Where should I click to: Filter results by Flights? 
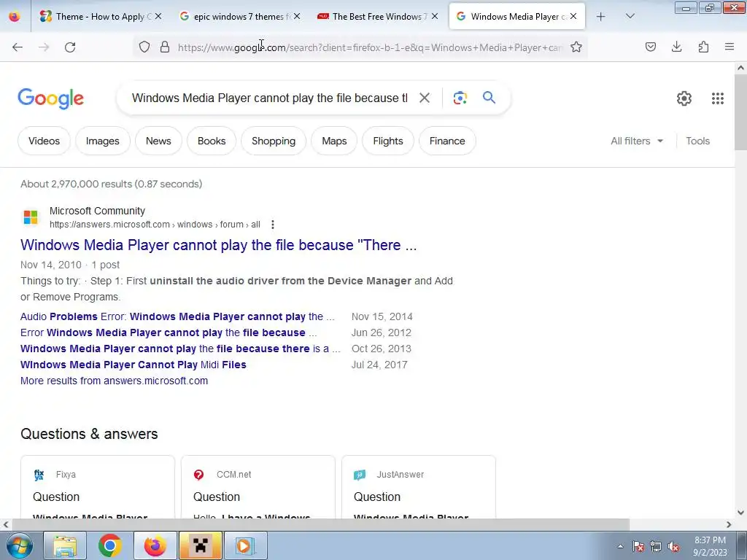(x=388, y=141)
